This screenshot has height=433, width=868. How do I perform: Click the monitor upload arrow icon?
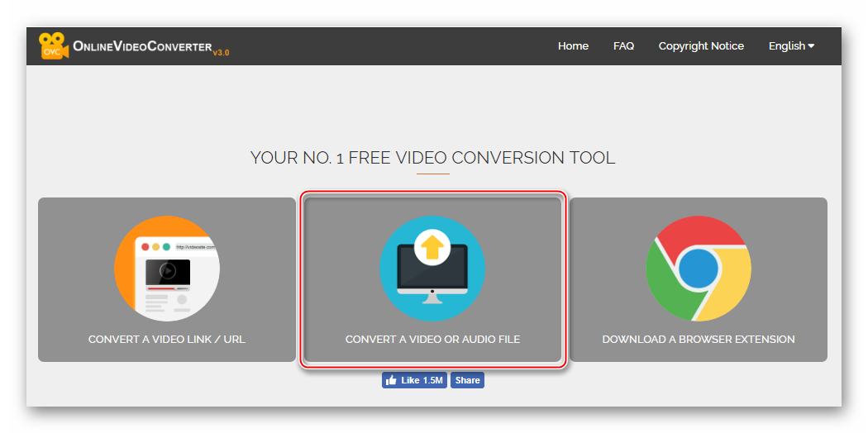pos(432,269)
